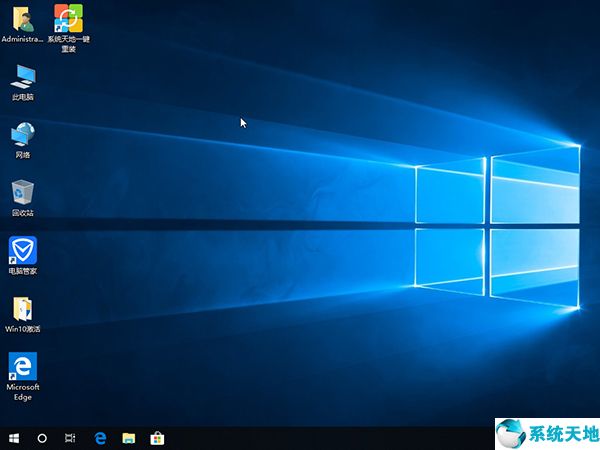Launch 系统天地一键重装 desktop shortcut

tap(69, 18)
